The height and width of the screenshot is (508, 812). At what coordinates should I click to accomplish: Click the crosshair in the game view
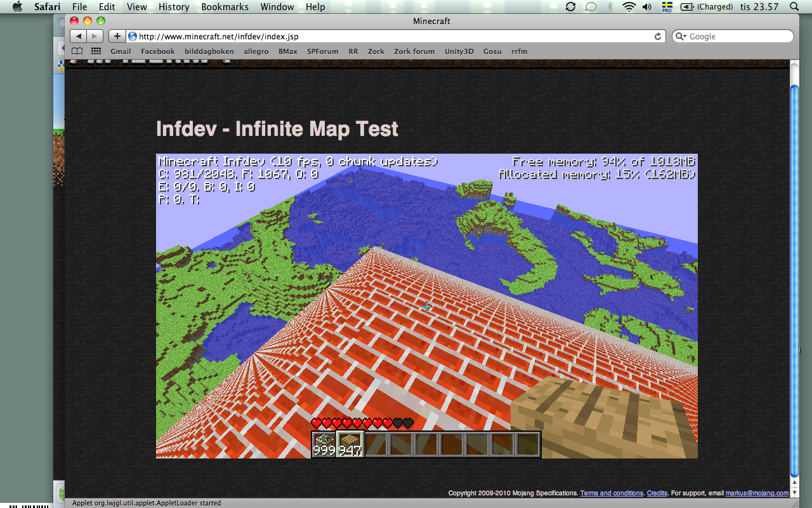(x=426, y=307)
